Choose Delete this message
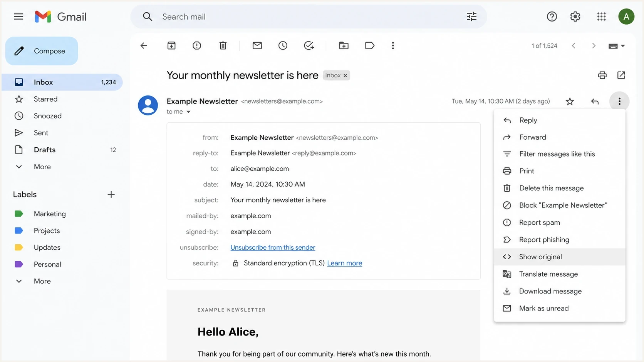 560,188
